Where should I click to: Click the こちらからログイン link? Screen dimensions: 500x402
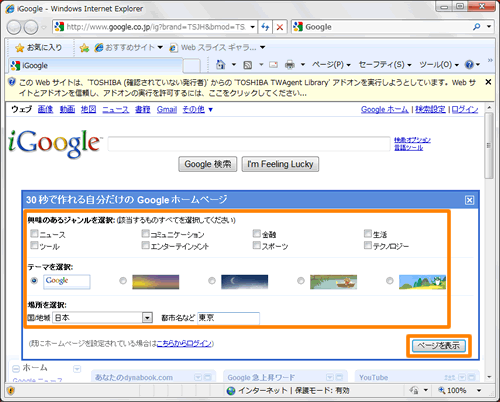(x=184, y=343)
